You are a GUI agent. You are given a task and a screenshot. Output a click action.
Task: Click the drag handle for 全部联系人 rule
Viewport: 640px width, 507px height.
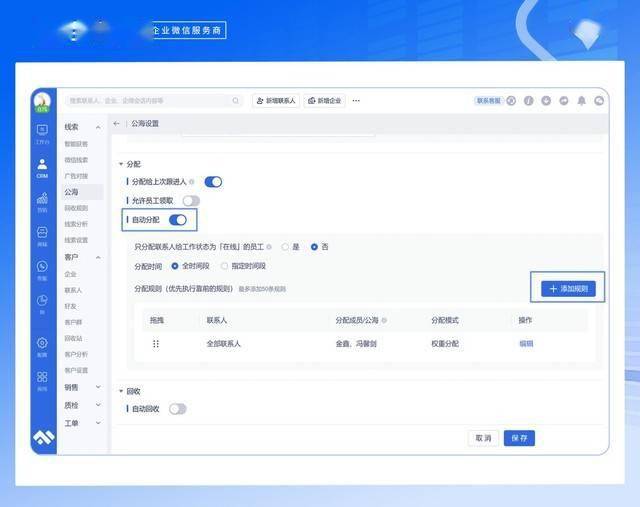[x=156, y=344]
